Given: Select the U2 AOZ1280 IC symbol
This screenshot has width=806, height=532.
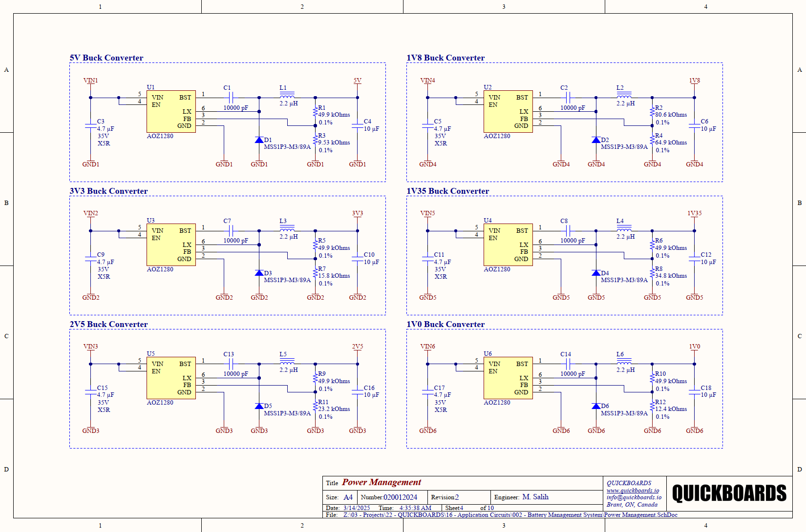Looking at the screenshot, I should pyautogui.click(x=508, y=111).
